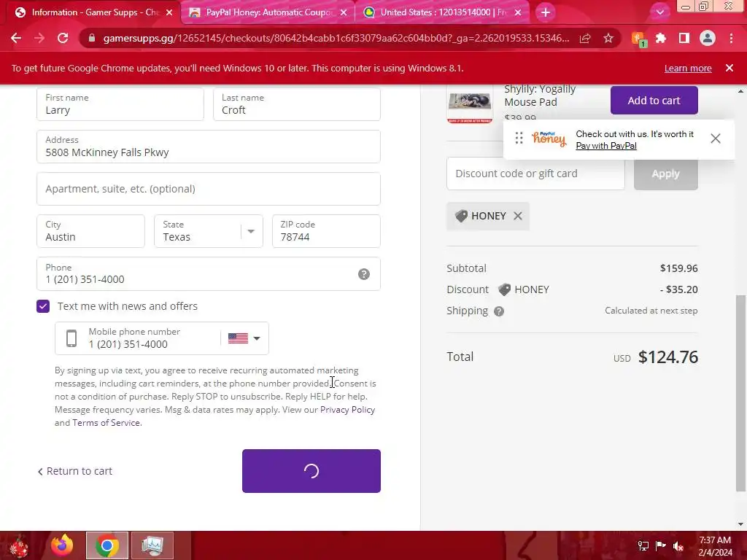Open the Privacy Policy link
This screenshot has height=560, width=747.
[347, 410]
